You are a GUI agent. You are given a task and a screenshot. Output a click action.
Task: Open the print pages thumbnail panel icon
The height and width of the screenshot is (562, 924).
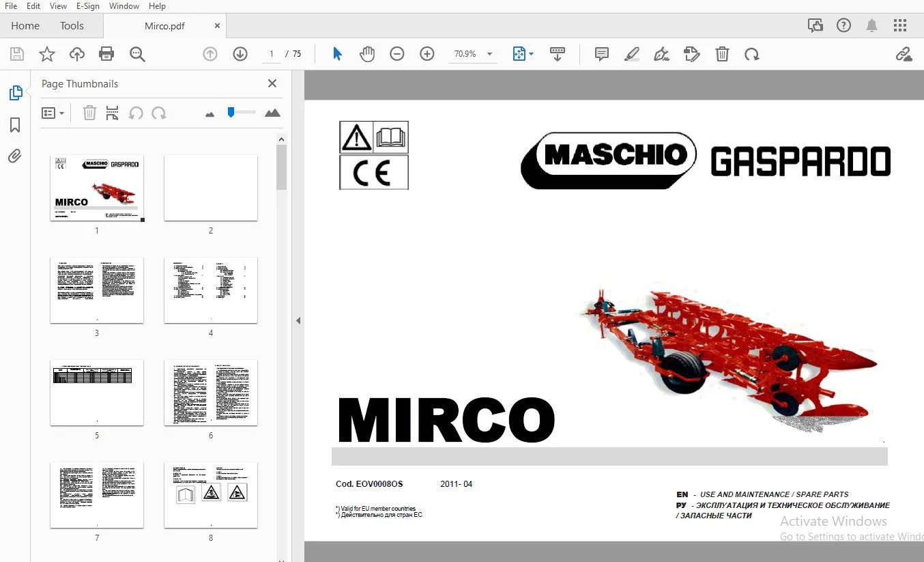pyautogui.click(x=113, y=113)
